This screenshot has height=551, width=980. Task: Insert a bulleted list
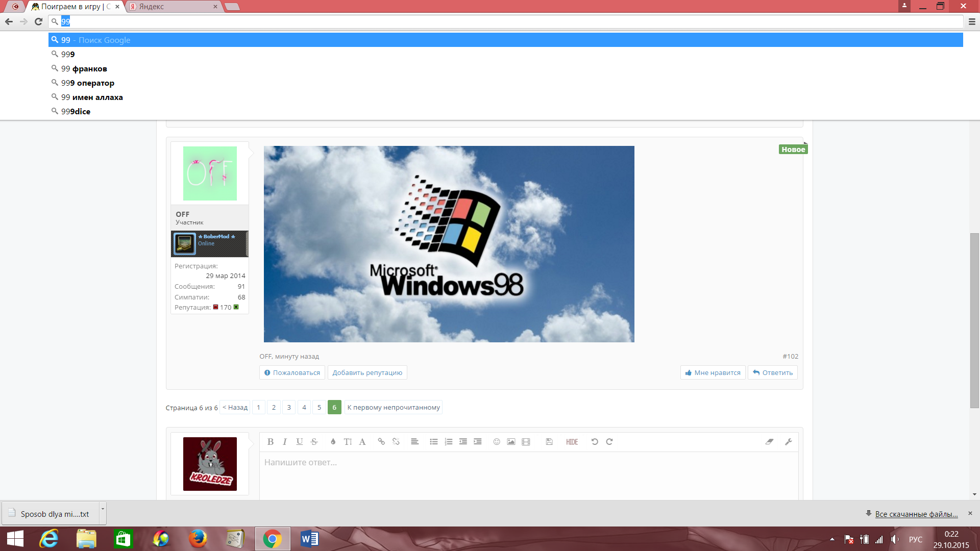point(434,442)
